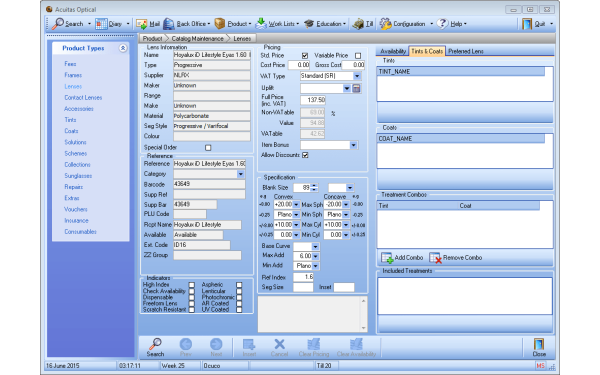Click the Remove Combo icon
The height and width of the screenshot is (375, 600).
pyautogui.click(x=435, y=258)
